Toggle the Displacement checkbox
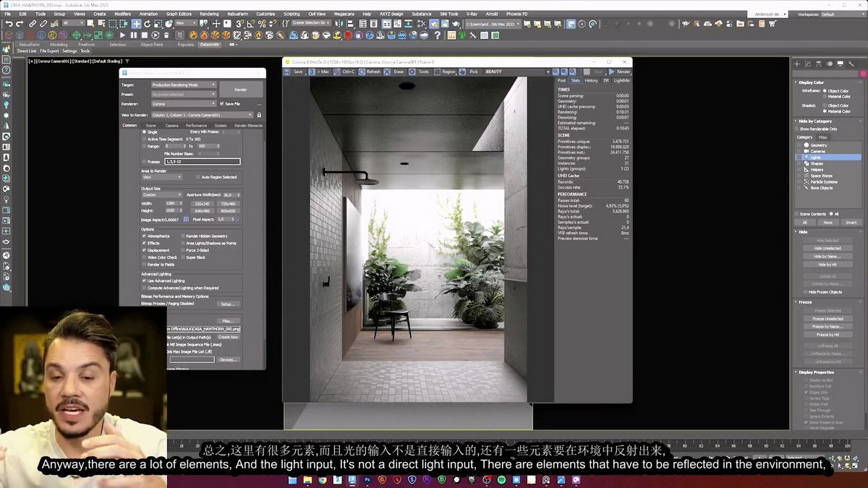 pyautogui.click(x=145, y=250)
